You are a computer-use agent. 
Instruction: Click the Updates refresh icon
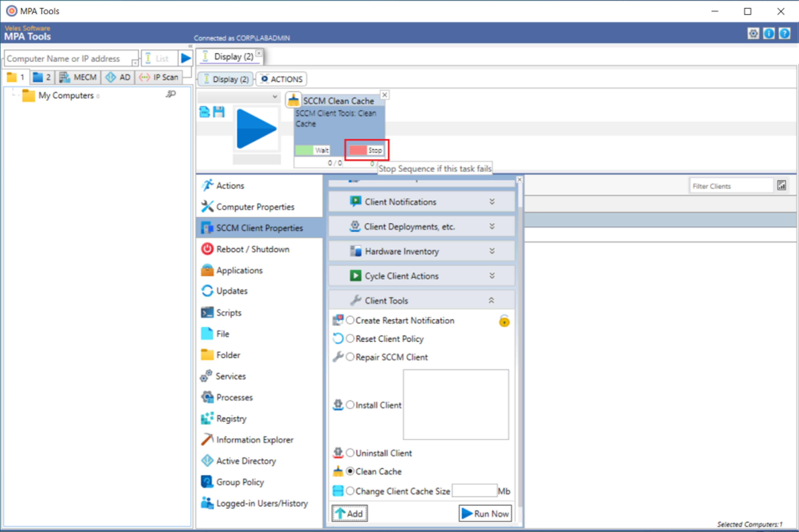(x=207, y=291)
